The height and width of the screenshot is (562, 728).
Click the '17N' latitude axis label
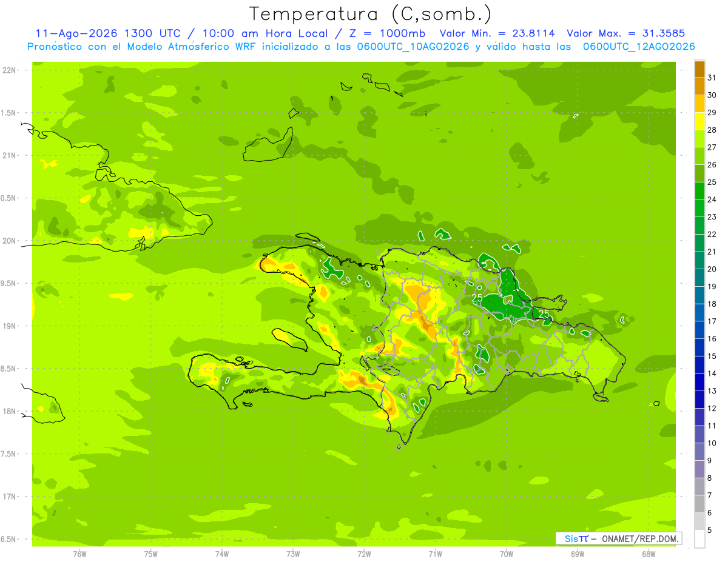(8, 497)
